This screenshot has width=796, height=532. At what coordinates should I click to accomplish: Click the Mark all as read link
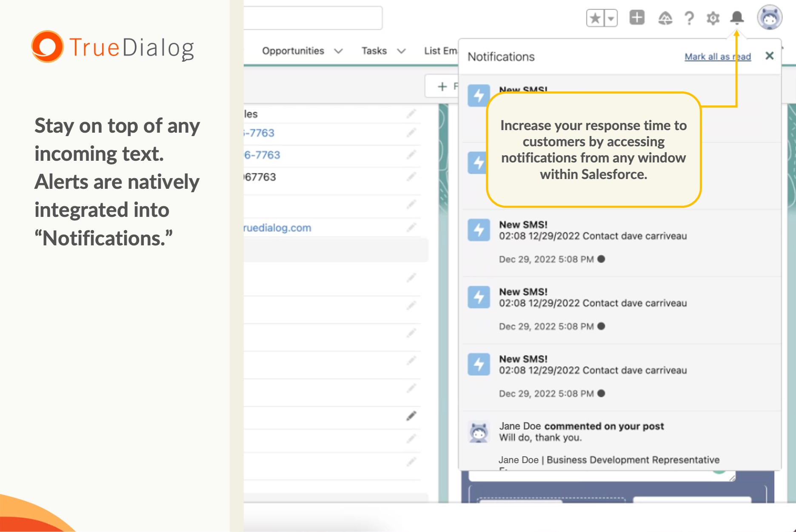pos(717,57)
